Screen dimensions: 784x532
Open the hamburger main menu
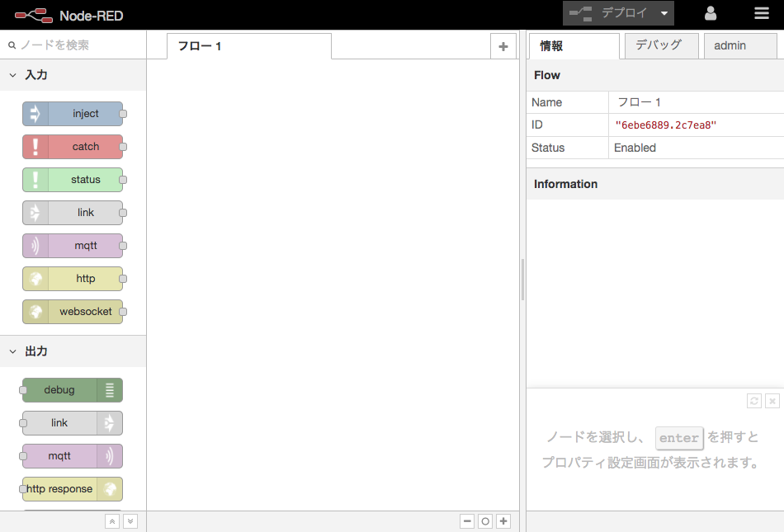click(x=762, y=13)
